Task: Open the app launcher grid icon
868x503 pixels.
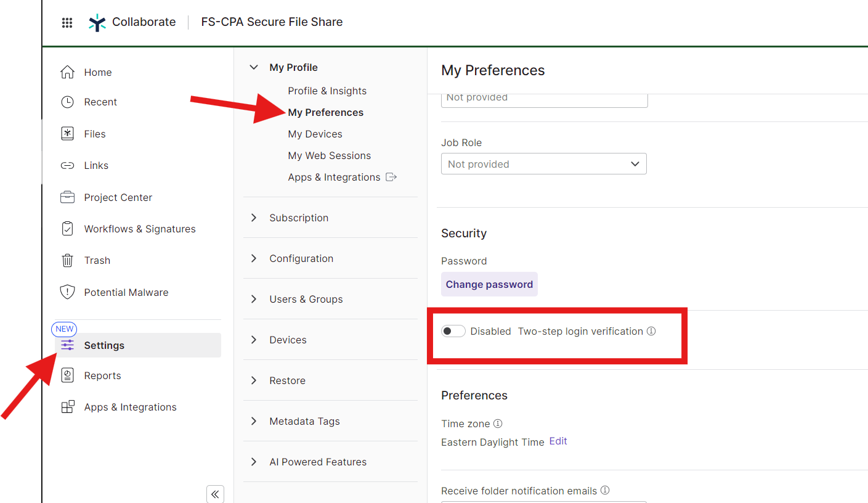Action: click(67, 22)
